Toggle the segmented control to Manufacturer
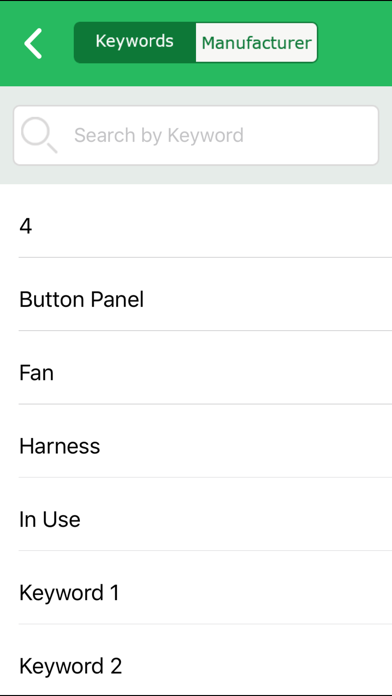 (257, 43)
